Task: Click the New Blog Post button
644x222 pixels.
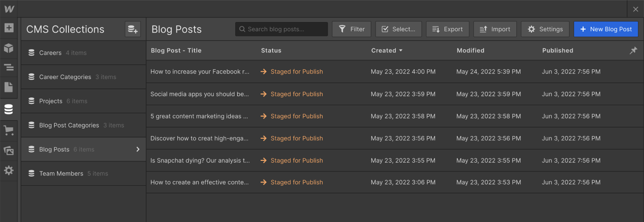Action: [606, 29]
